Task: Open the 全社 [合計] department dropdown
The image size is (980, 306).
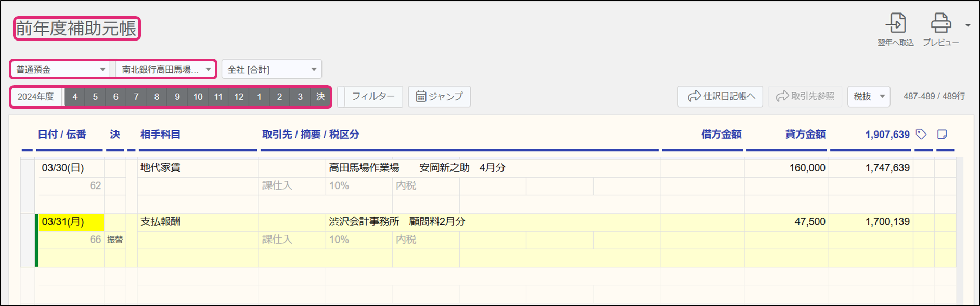Action: (272, 70)
